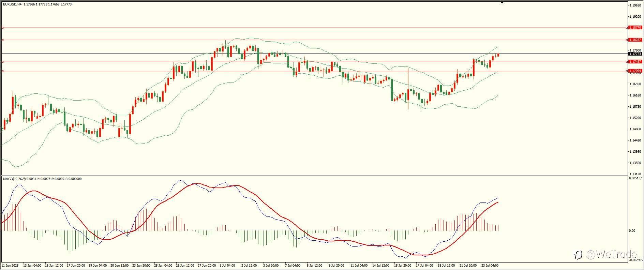Click the 7 Jul 04:00 time label
Image resolution: width=644 pixels, height=270 pixels.
pos(293,266)
